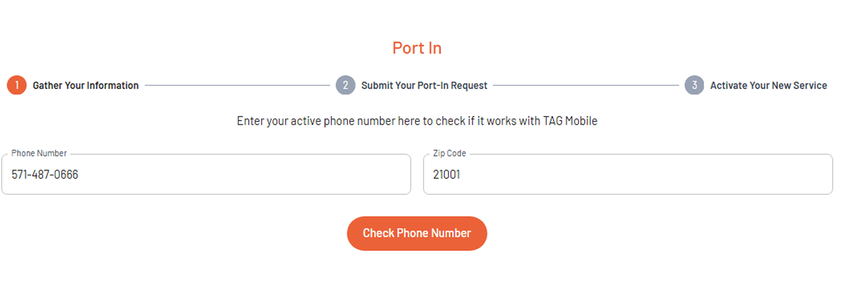Click the progress line between steps 1 and 2
Image resolution: width=868 pixels, height=286 pixels.
tap(237, 85)
